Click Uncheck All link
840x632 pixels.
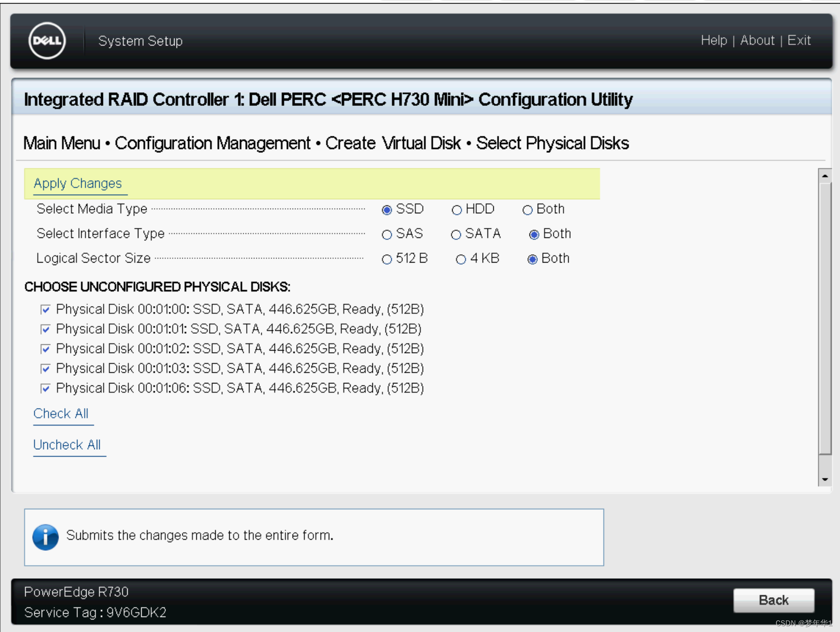point(67,444)
